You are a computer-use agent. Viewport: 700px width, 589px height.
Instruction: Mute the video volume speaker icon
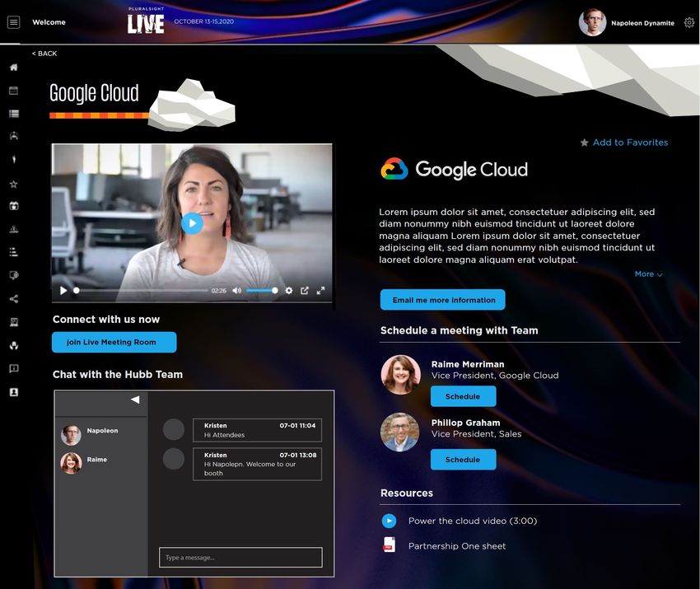pyautogui.click(x=236, y=291)
